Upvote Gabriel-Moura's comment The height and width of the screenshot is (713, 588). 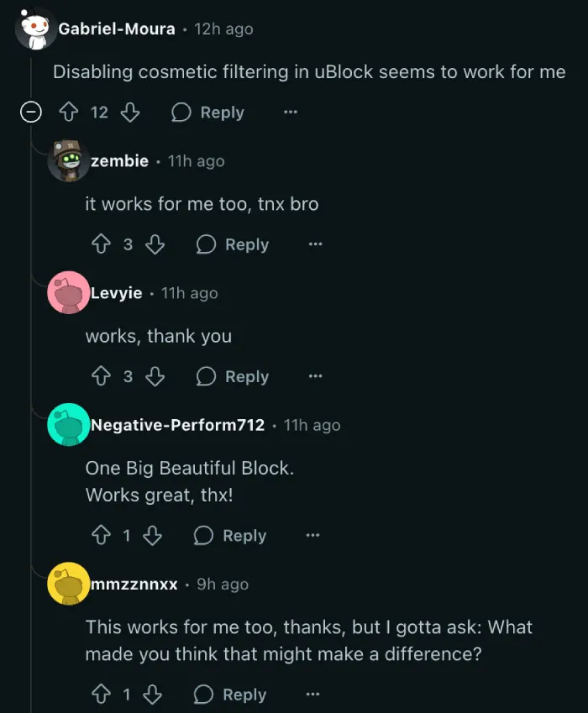69,113
